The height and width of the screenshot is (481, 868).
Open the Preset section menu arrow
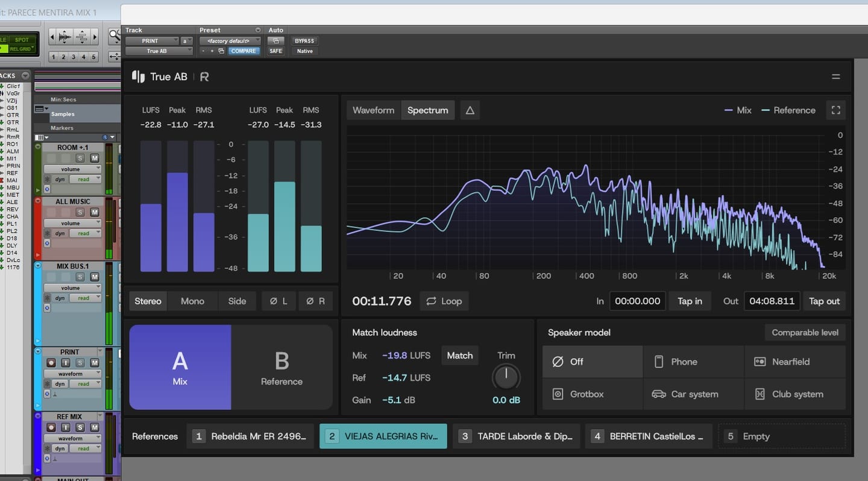[258, 30]
